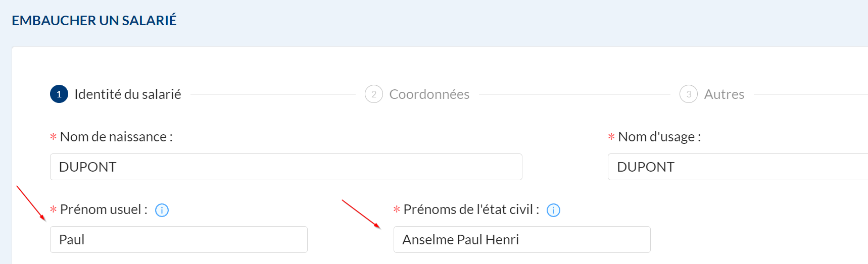
Task: Select the Prénom usuel field containing Paul
Action: coord(178,240)
